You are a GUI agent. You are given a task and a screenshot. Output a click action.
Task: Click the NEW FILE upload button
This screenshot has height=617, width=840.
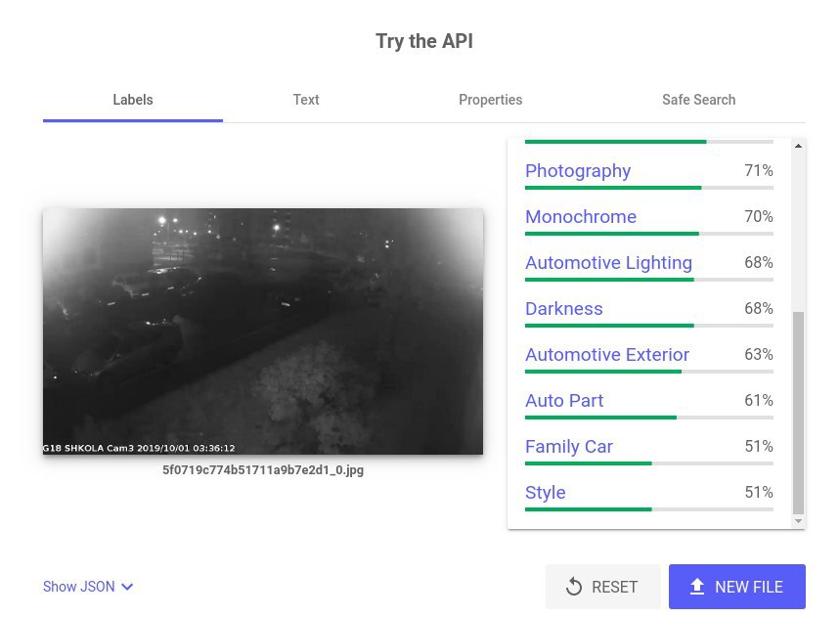[737, 587]
